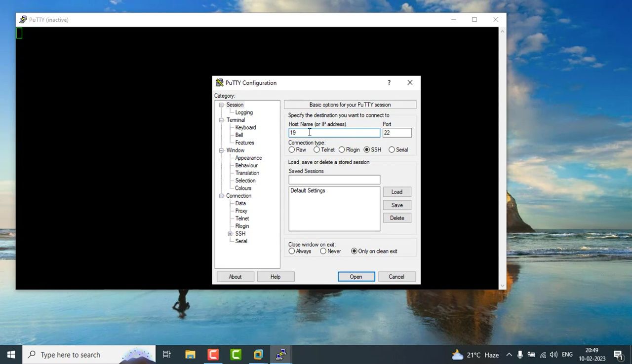Open the volume speaker tray icon
Screen dimensions: 632x364
pos(553,355)
